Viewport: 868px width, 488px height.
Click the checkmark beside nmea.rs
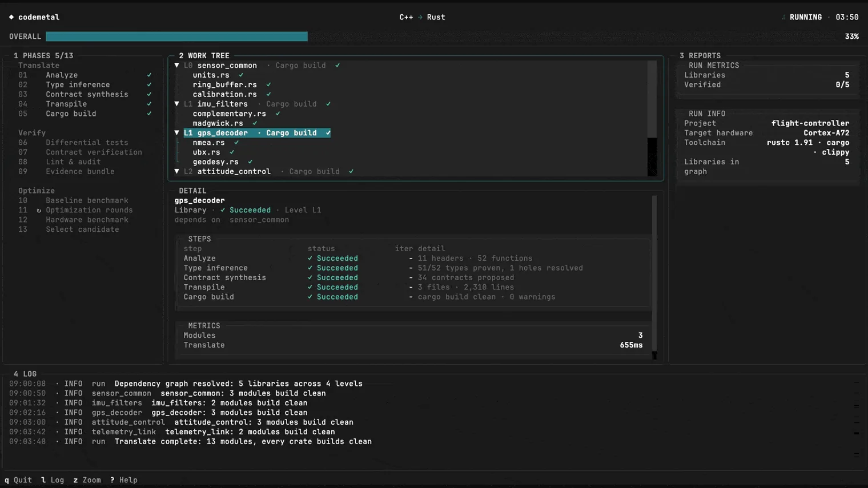(x=236, y=143)
